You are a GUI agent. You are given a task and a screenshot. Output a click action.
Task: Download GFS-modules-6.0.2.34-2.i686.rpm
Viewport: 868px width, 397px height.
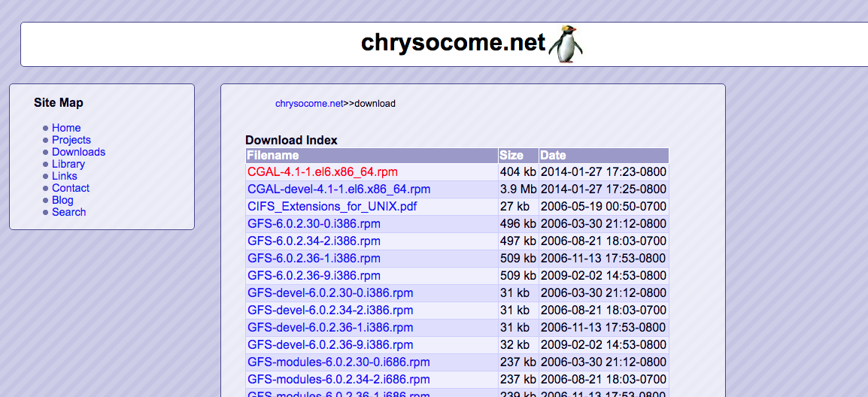click(338, 380)
